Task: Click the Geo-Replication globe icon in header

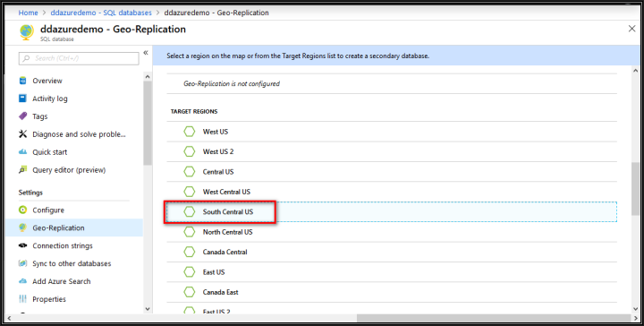Action: pos(27,32)
